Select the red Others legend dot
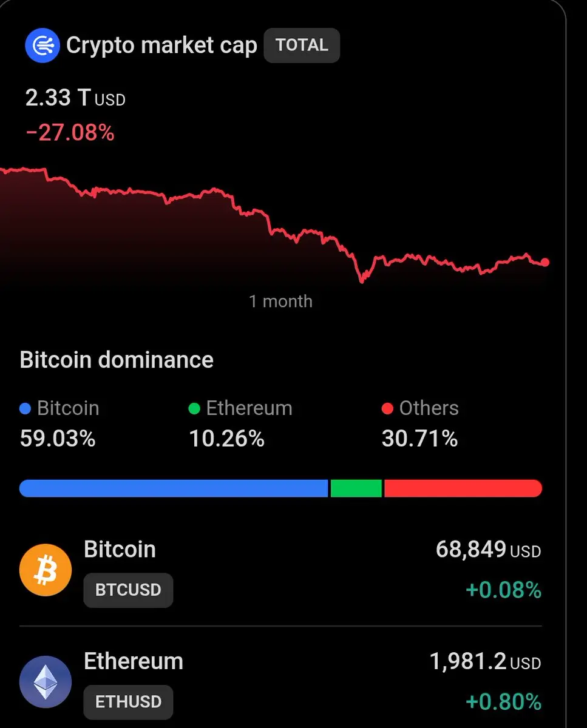The image size is (587, 728). click(387, 409)
